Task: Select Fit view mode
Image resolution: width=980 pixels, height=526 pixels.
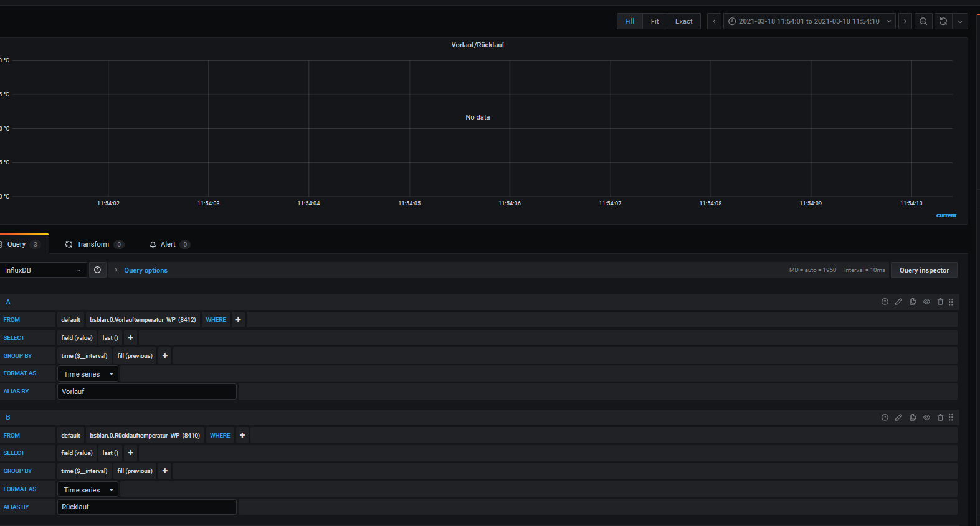Action: coord(655,21)
